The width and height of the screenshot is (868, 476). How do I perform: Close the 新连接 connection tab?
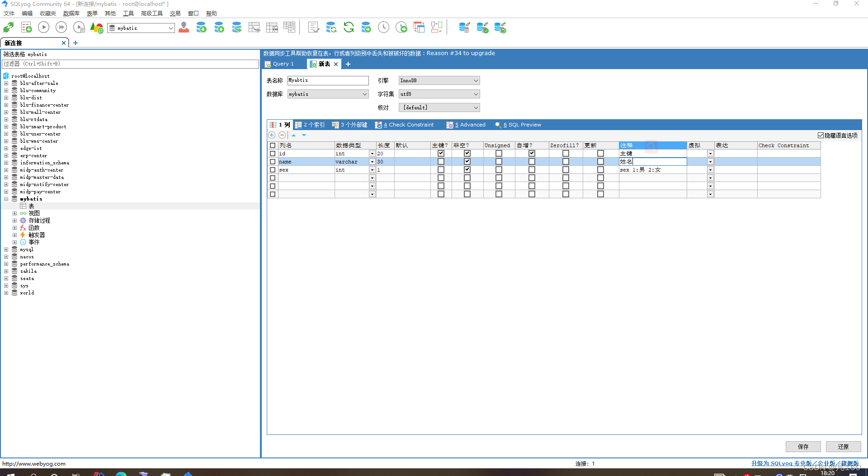coord(64,43)
